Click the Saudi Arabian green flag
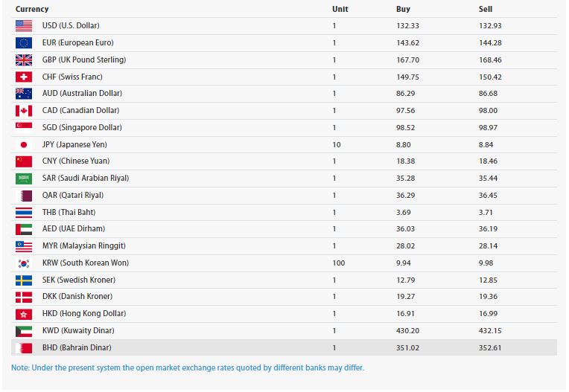 [24, 179]
